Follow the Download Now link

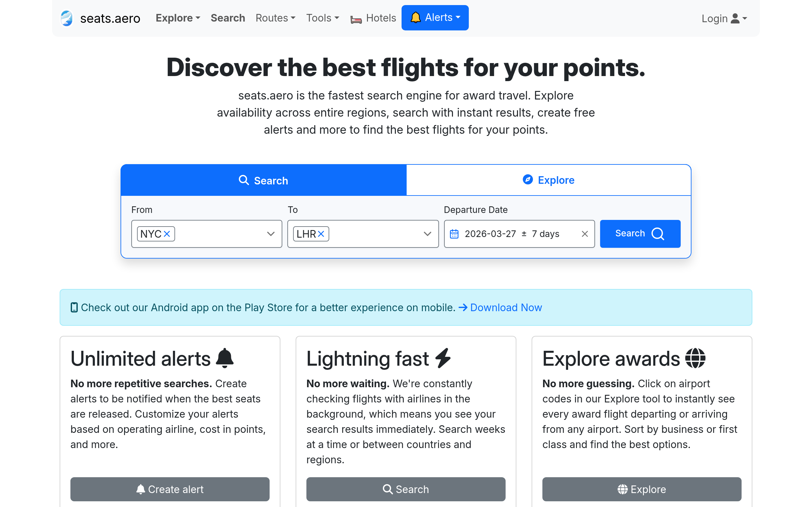pos(506,307)
